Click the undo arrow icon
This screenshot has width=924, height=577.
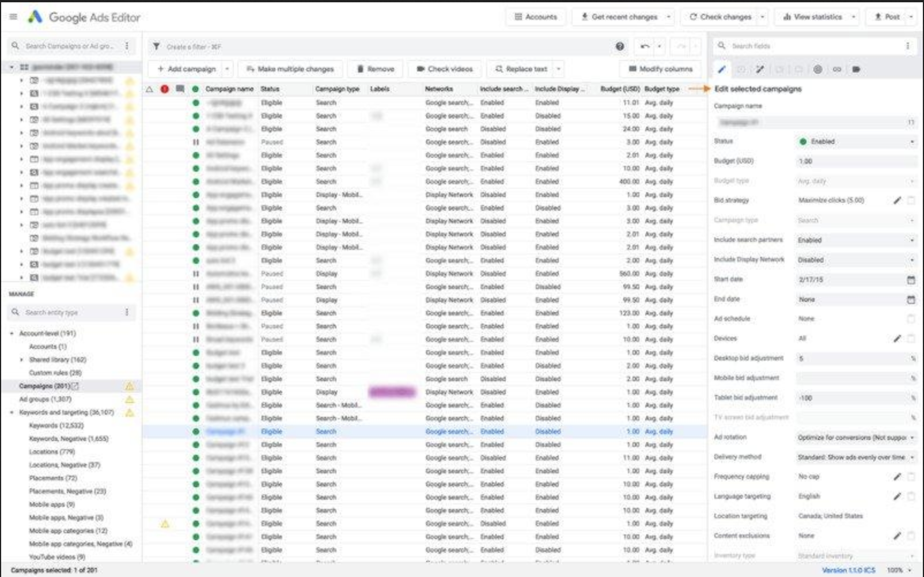tap(645, 46)
